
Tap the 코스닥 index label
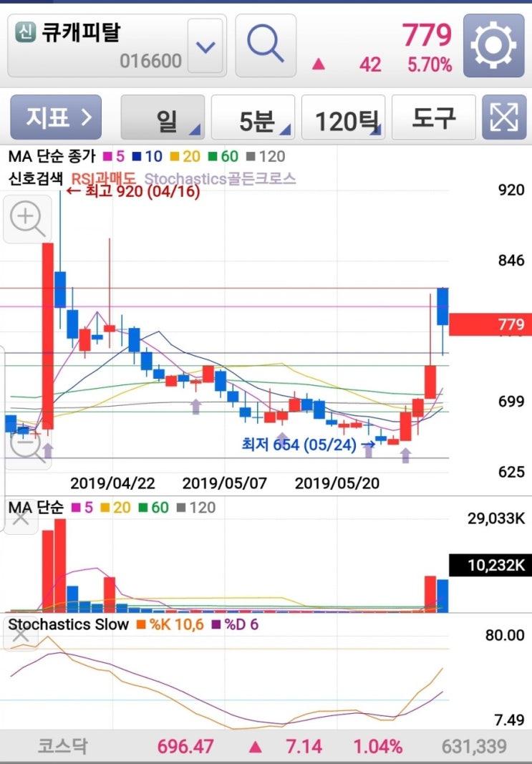click(x=63, y=746)
